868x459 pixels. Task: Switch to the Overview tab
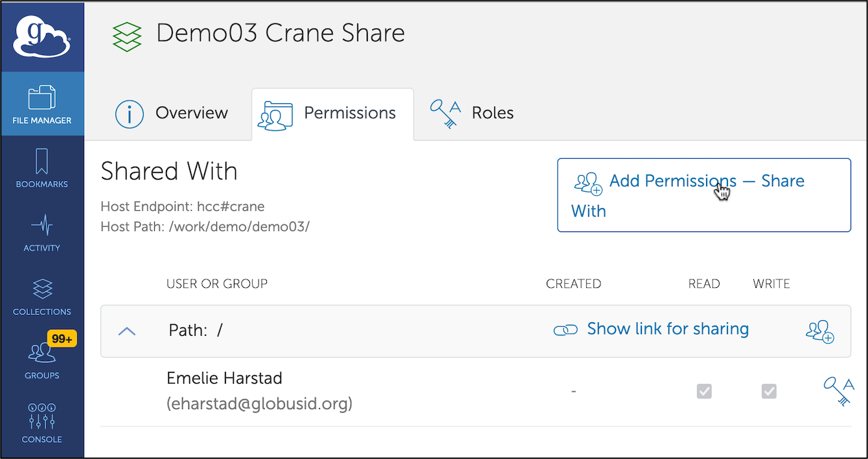tap(172, 113)
